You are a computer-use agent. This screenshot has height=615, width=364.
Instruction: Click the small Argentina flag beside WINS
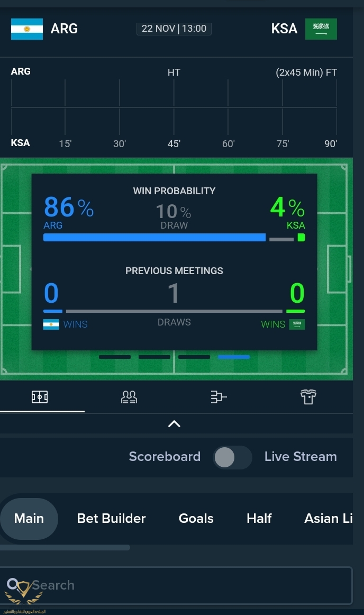tap(51, 324)
